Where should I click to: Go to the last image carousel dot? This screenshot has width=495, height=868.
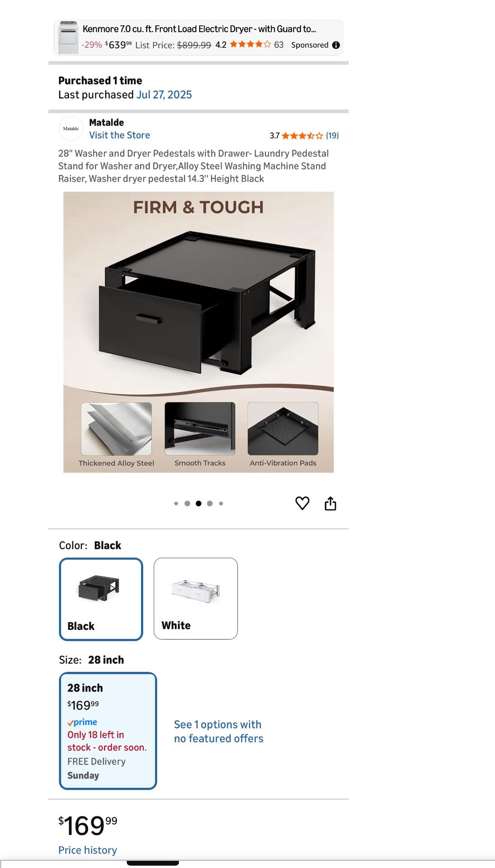coord(221,503)
